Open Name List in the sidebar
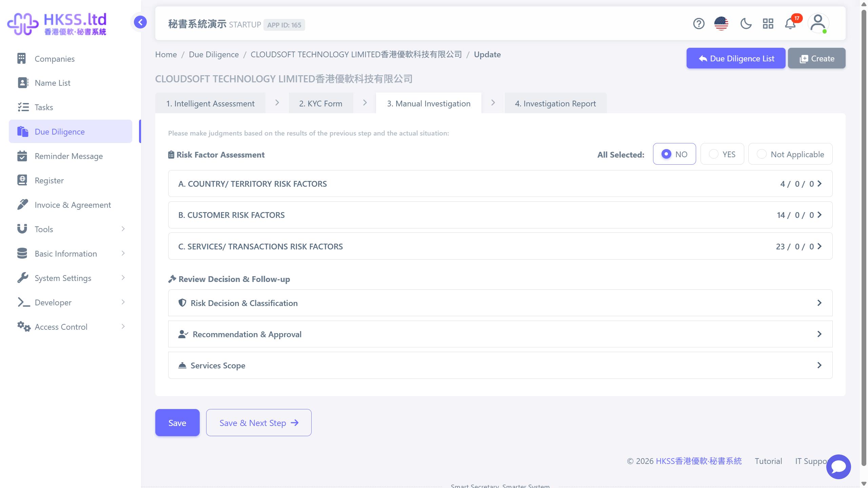 pyautogui.click(x=71, y=83)
